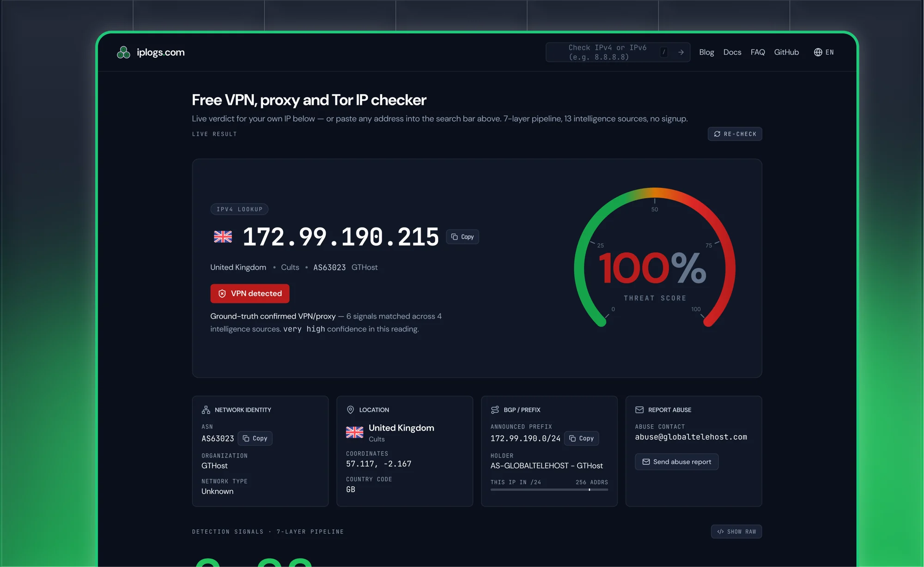
Task: Click the This IP in /24 position bar
Action: click(x=549, y=489)
